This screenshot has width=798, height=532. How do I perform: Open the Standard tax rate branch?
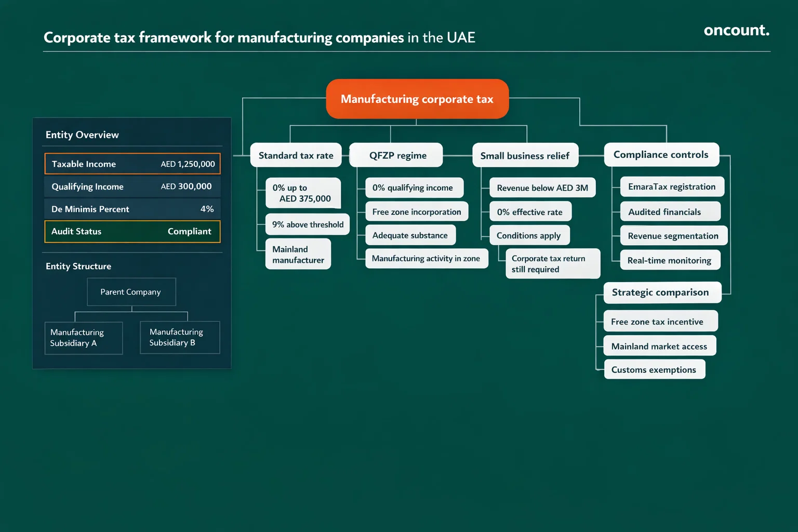(295, 155)
